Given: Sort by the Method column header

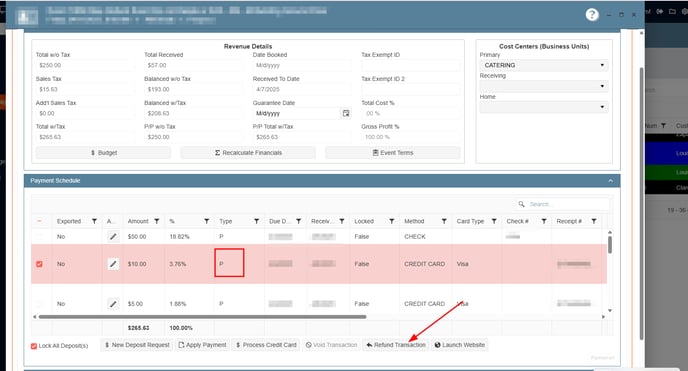Looking at the screenshot, I should coord(414,221).
